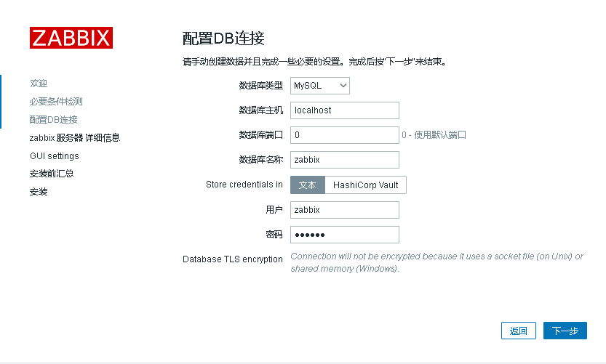Click the 'Store credentials in' label
This screenshot has height=364, width=606.
pos(244,185)
